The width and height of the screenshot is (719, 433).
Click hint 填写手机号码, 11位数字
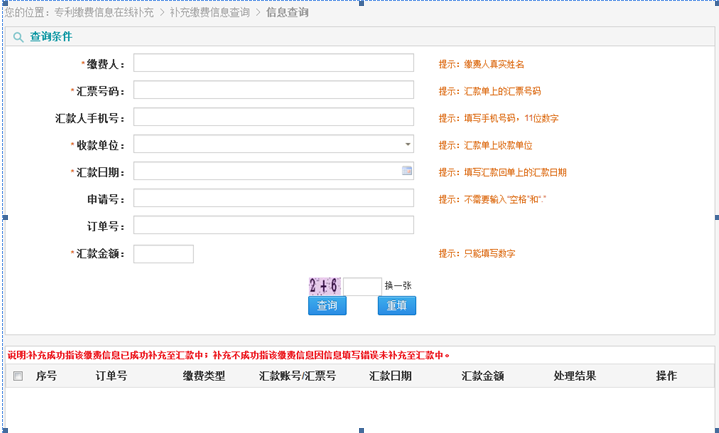(x=511, y=118)
